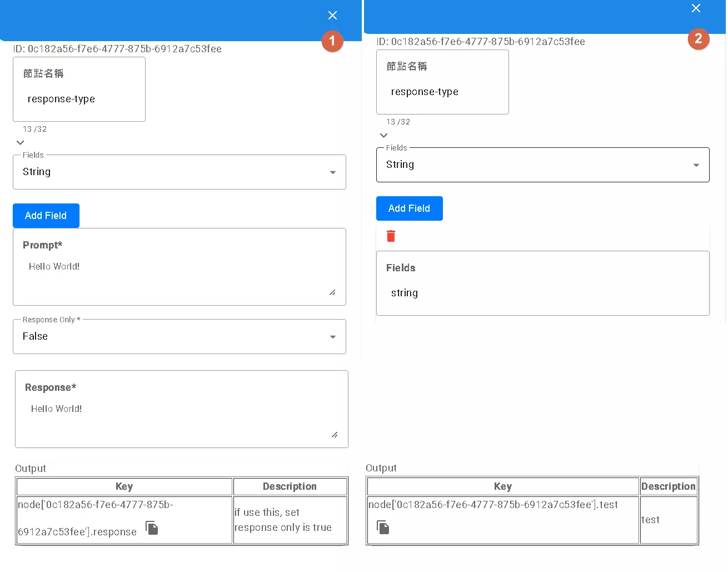This screenshot has height=572, width=728.
Task: Grab the Prompt textarea resize handle
Action: (332, 292)
